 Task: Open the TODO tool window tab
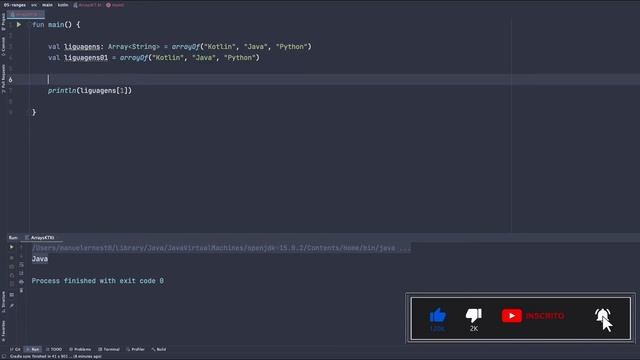[x=54, y=349]
